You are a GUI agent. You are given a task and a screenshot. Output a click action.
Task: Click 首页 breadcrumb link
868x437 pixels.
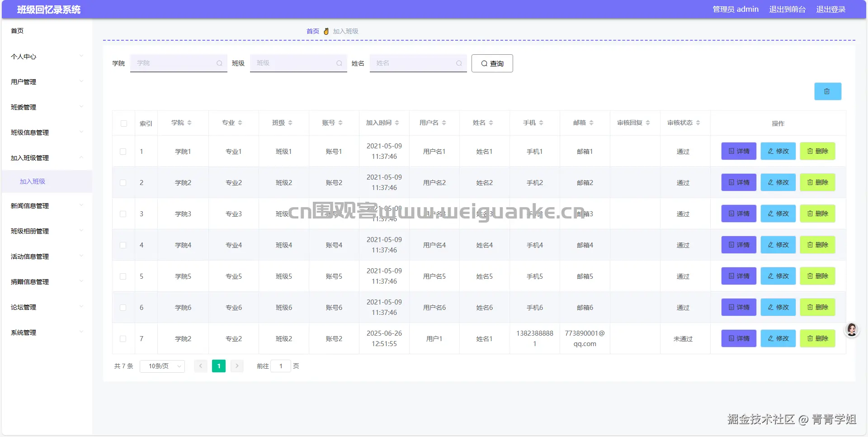tap(313, 31)
